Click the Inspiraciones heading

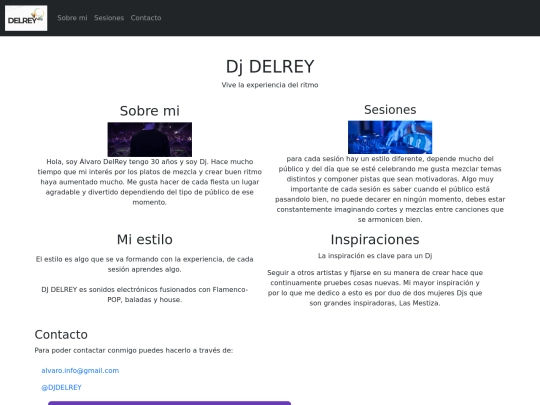point(375,239)
